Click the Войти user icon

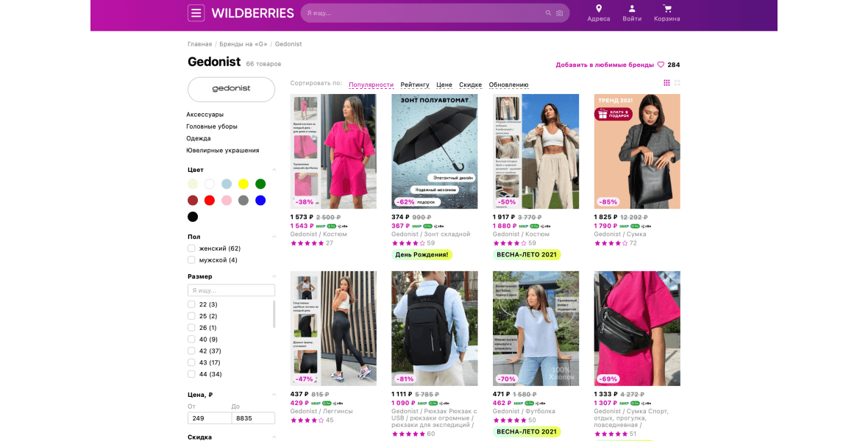click(x=632, y=8)
